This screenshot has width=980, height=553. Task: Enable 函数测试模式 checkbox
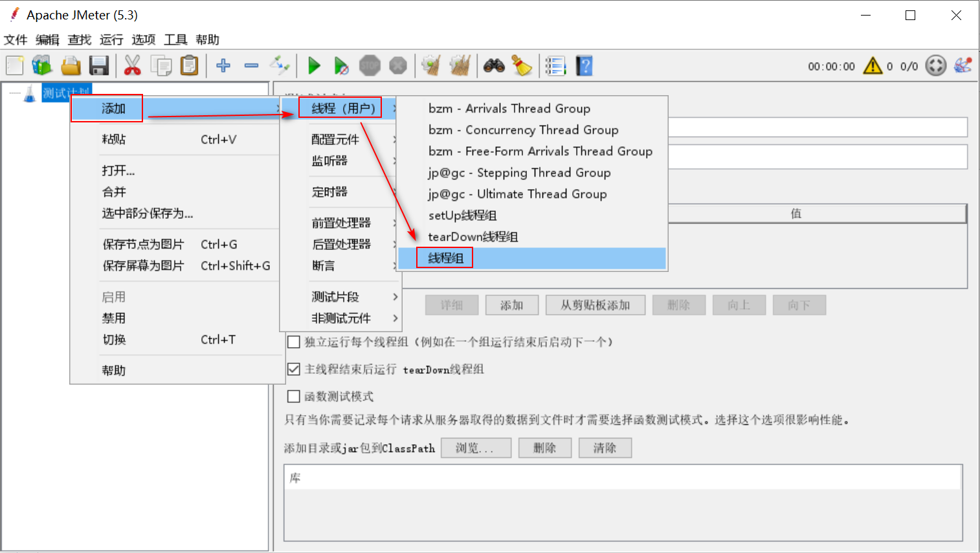click(x=294, y=396)
